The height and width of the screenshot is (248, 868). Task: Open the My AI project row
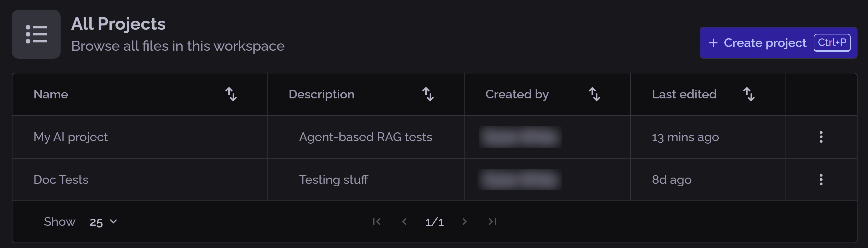click(71, 137)
